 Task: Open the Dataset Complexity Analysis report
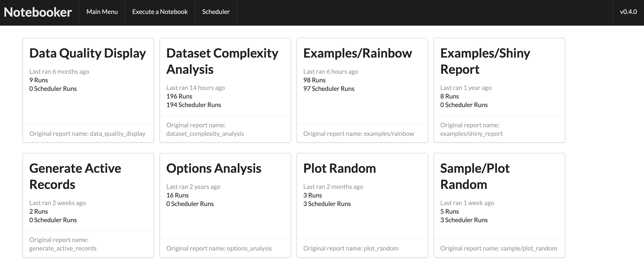tap(222, 61)
